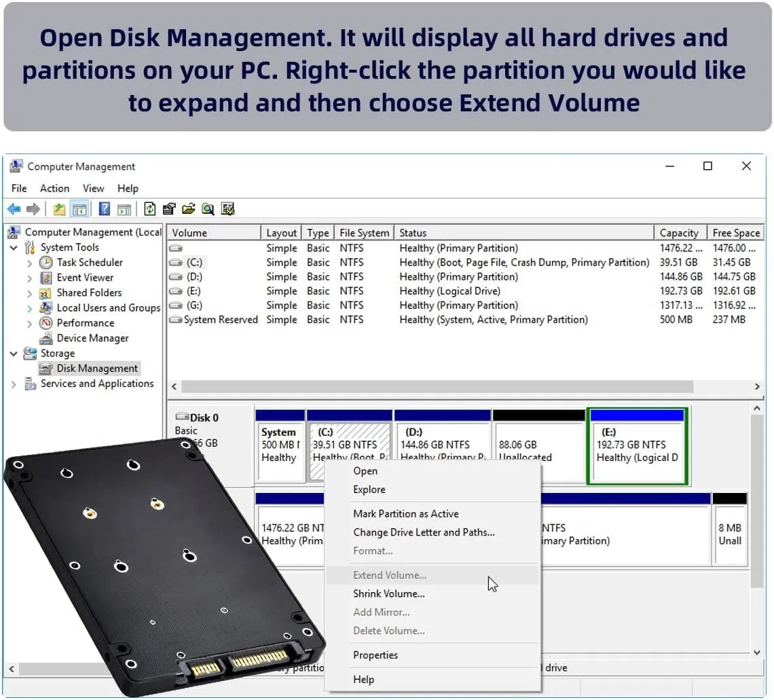Expand Services and Applications node
The width and height of the screenshot is (774, 700).
pos(14,384)
